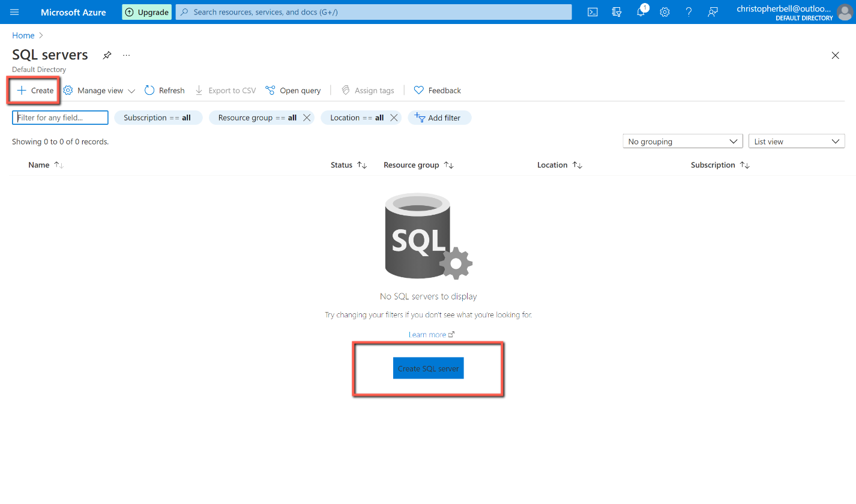This screenshot has width=856, height=504.
Task: Remove the Resource group filter
Action: (x=307, y=118)
